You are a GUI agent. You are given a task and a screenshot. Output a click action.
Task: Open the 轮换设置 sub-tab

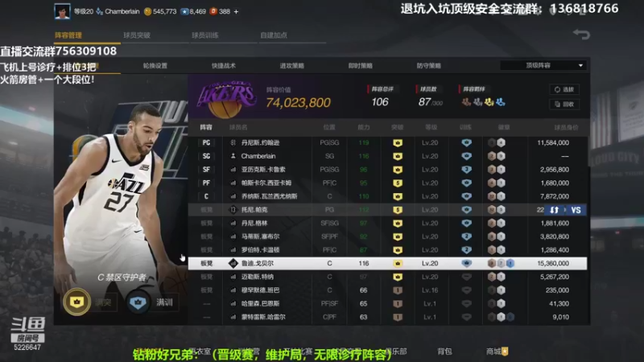[155, 66]
